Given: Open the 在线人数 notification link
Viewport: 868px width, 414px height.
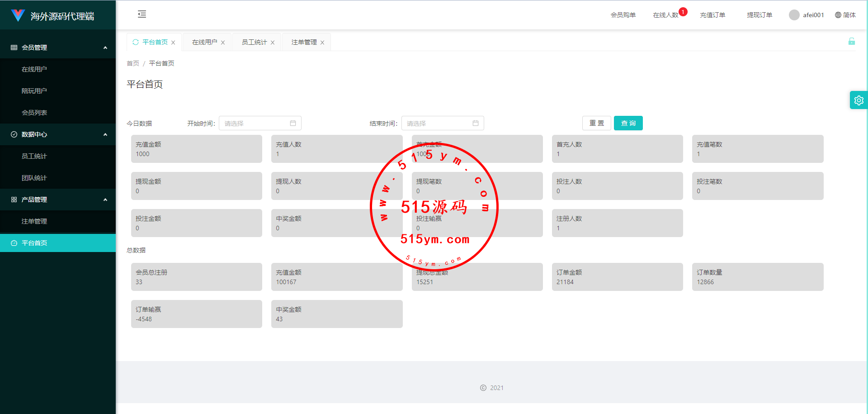Looking at the screenshot, I should (665, 15).
